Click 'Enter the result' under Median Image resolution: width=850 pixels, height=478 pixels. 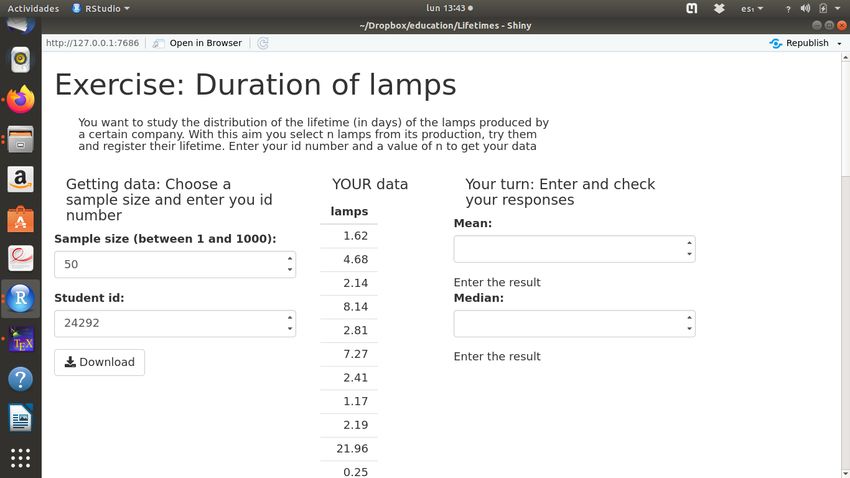[497, 357]
